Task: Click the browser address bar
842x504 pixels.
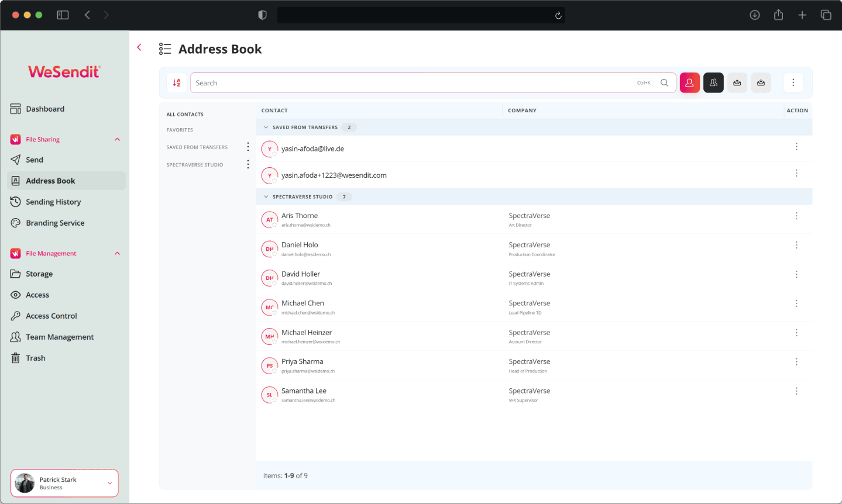Action: pyautogui.click(x=421, y=15)
